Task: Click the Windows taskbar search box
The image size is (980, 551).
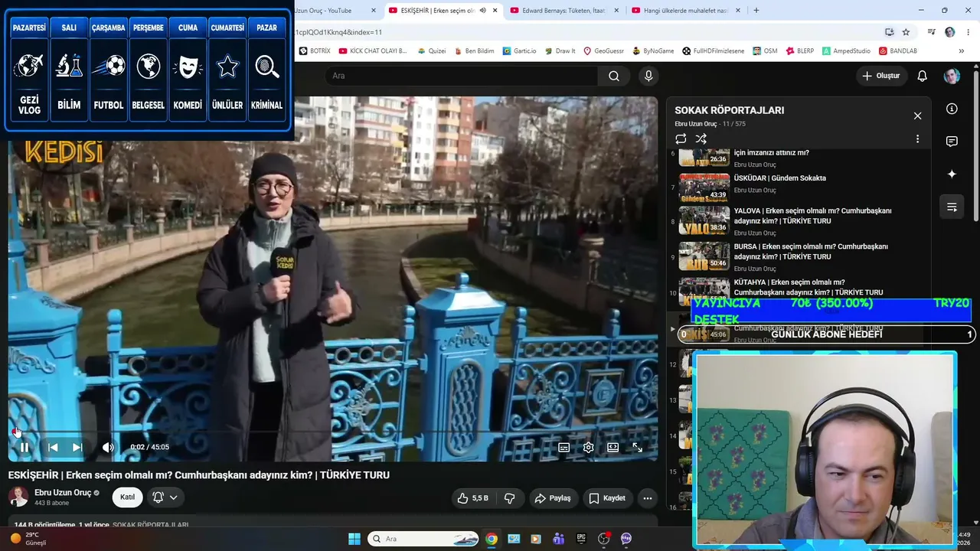Action: [x=423, y=539]
